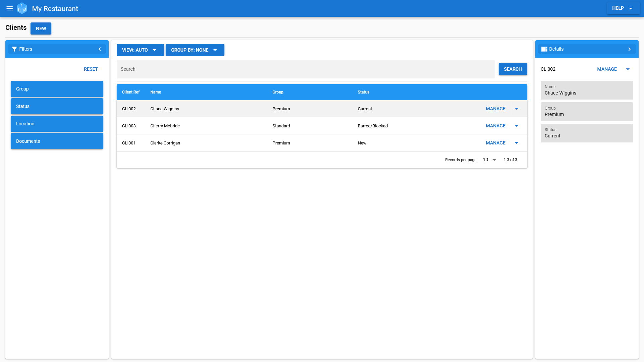The height and width of the screenshot is (362, 644).
Task: Click the MANAGE dropdown arrow for CLI001
Action: [516, 143]
